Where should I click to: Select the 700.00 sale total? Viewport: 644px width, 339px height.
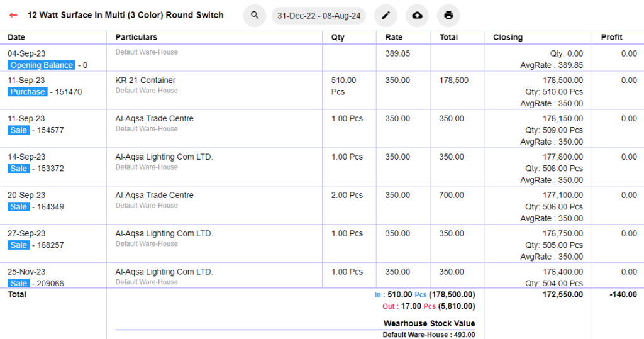coord(452,195)
